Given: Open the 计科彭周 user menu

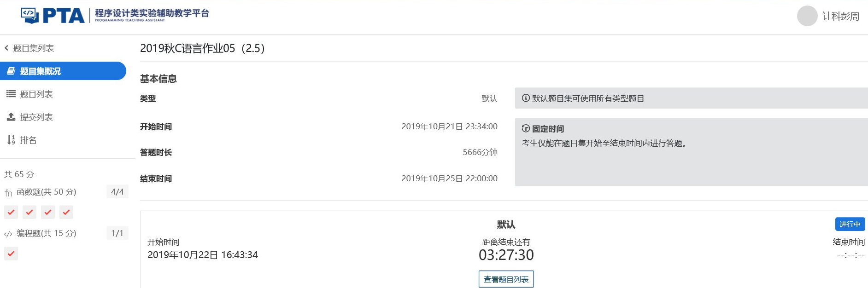Looking at the screenshot, I should 840,17.
